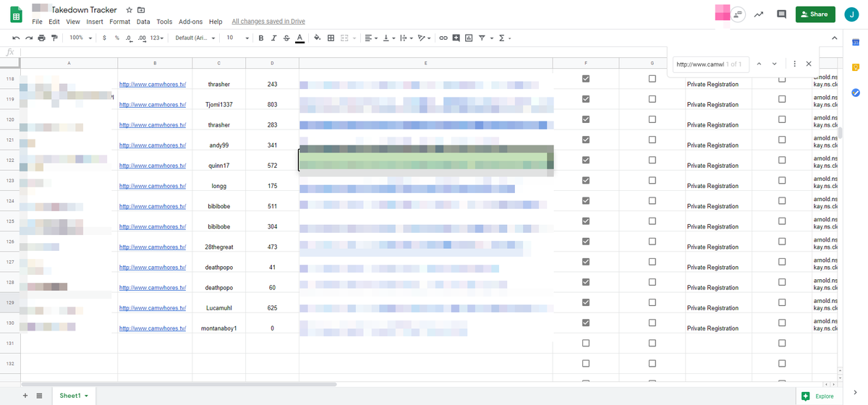The width and height of the screenshot is (868, 405).
Task: Open the more number formats dropdown
Action: click(x=157, y=38)
